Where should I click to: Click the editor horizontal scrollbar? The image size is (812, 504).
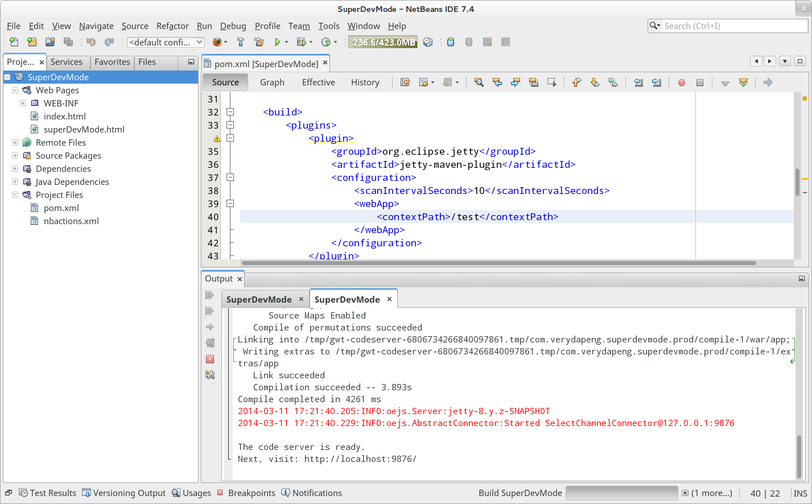pos(498,263)
